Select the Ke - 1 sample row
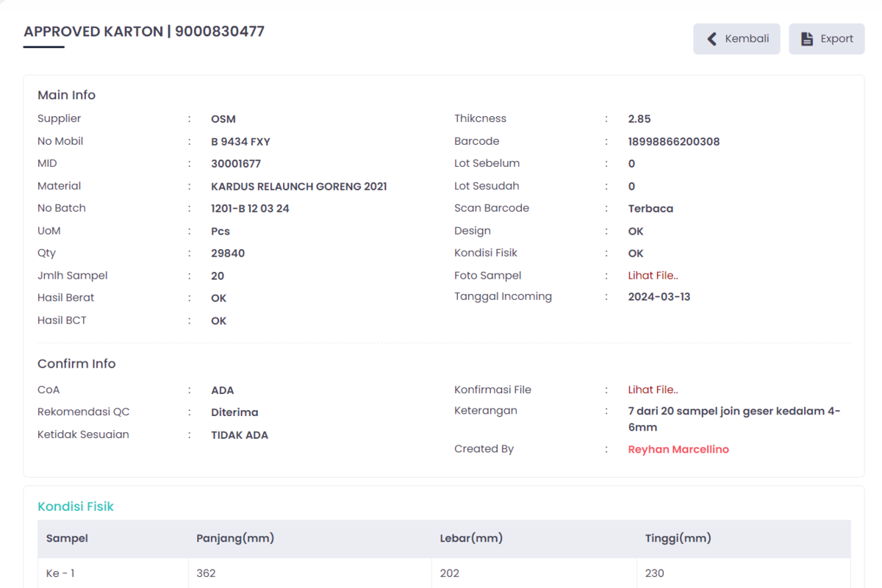This screenshot has height=588, width=882. [60, 573]
